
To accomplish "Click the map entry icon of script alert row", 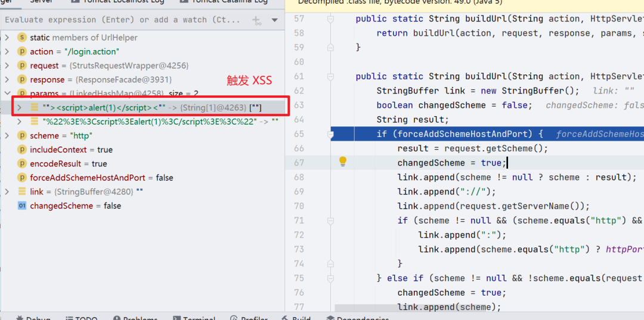I will click(35, 107).
